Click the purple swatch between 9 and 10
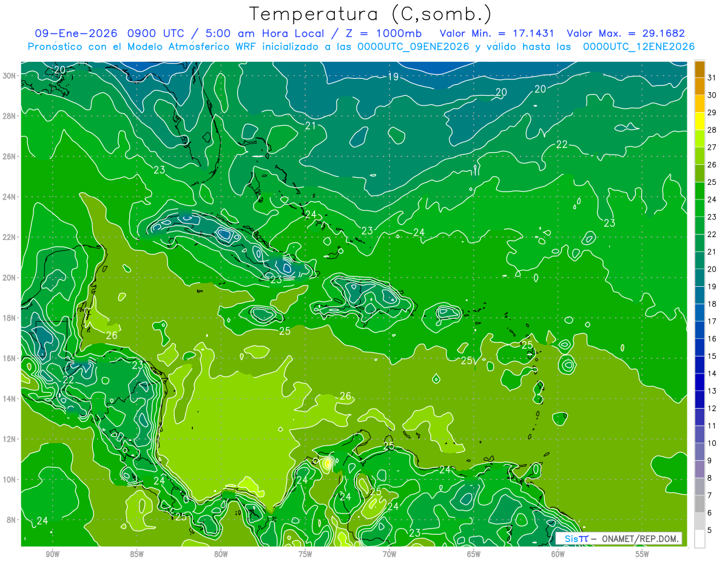Viewport: 728px width, 562px height. pyautogui.click(x=699, y=452)
